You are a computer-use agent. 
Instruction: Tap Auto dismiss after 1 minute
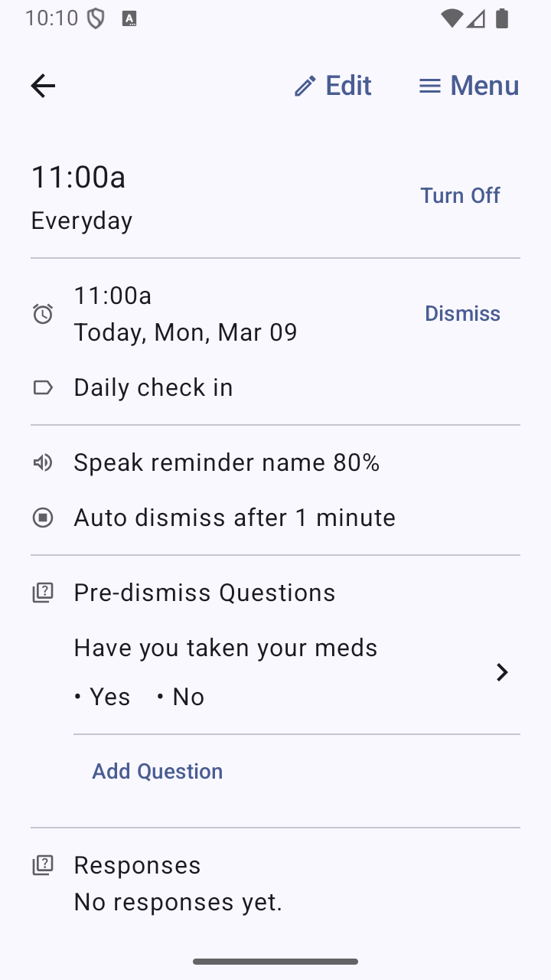[x=234, y=518]
